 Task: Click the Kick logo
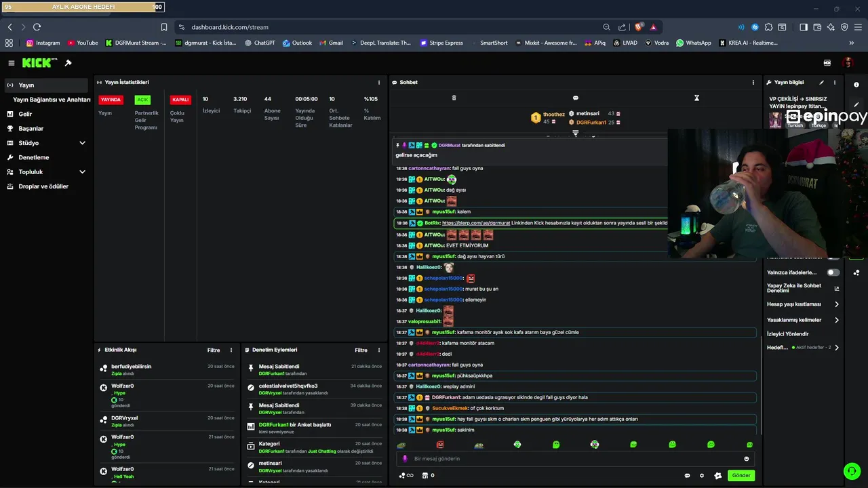point(39,62)
